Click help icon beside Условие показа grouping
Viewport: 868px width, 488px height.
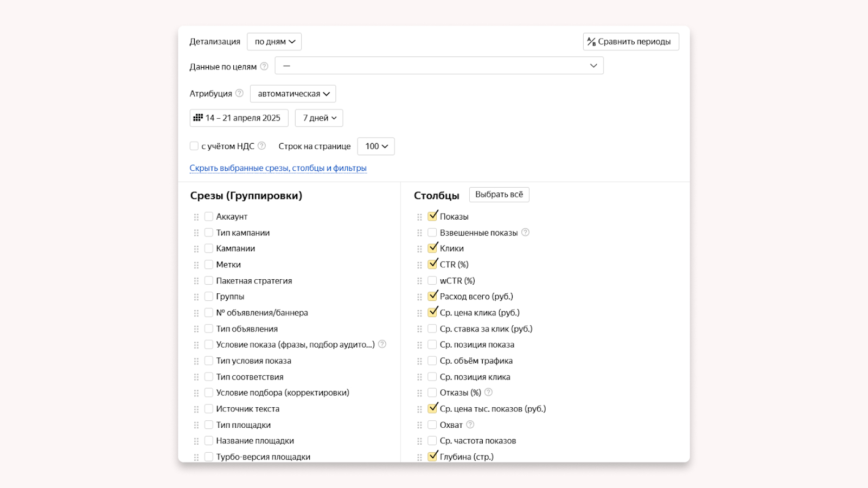(x=382, y=344)
